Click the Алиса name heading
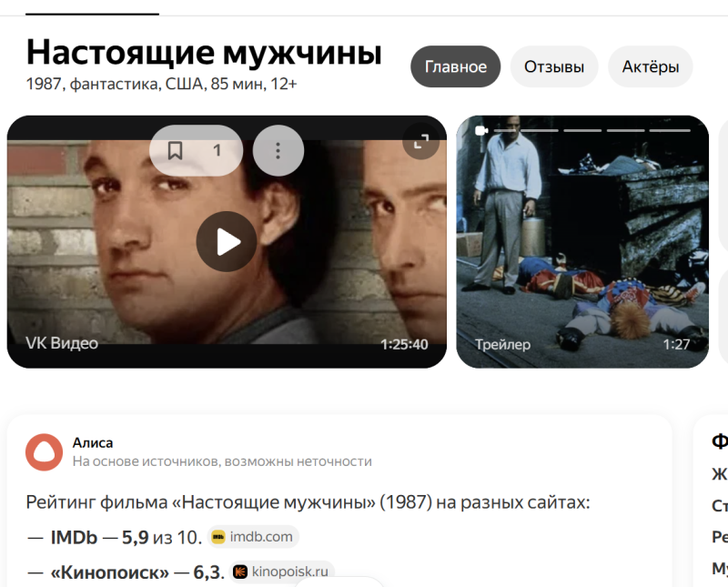 click(93, 442)
